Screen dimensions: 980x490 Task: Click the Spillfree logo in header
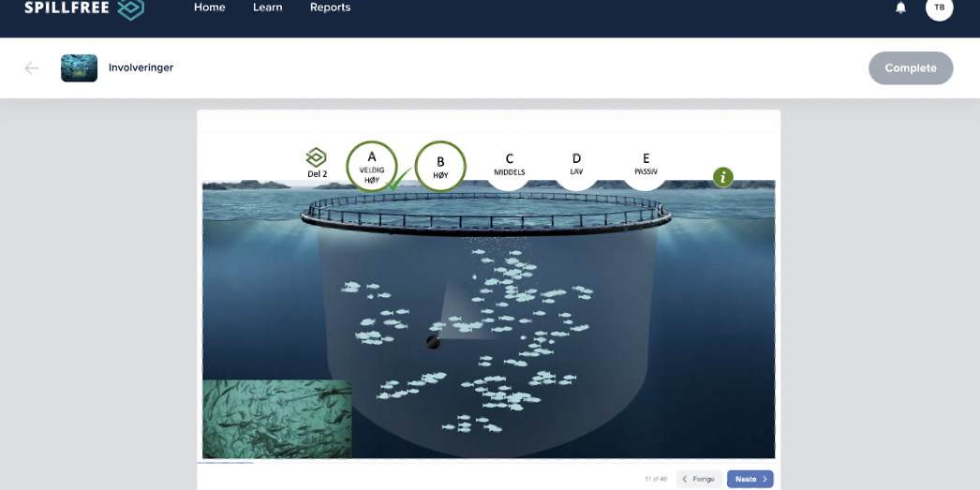84,8
